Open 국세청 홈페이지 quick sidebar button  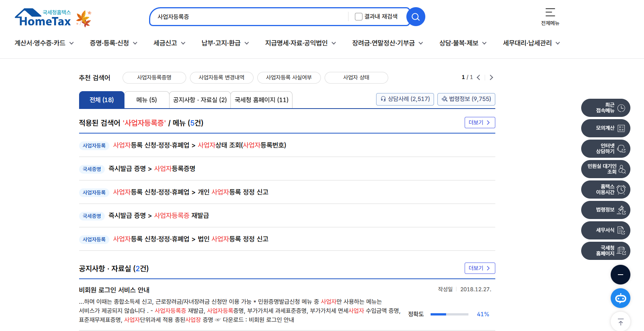pos(605,251)
